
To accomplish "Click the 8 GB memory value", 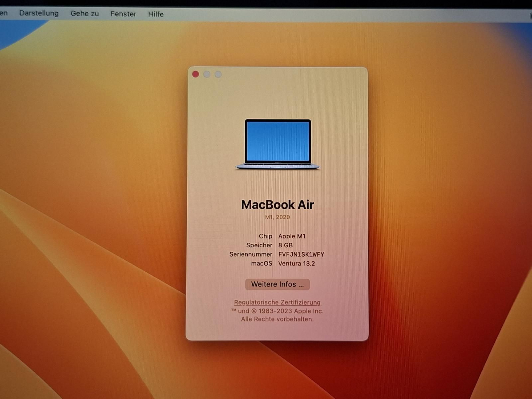I will pyautogui.click(x=285, y=245).
